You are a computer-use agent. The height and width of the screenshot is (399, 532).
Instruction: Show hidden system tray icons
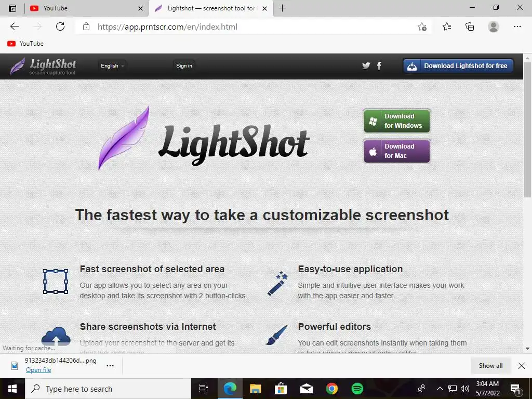tap(440, 389)
